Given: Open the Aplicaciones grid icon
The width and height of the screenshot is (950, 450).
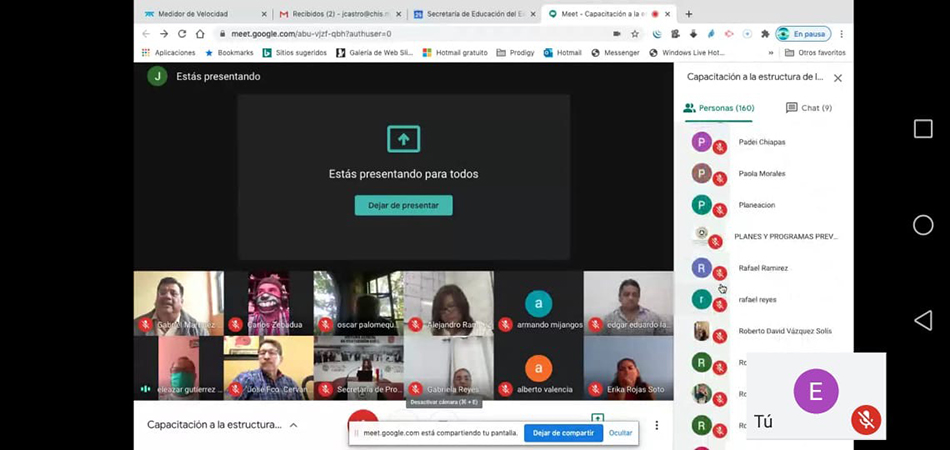Looking at the screenshot, I should (x=145, y=53).
